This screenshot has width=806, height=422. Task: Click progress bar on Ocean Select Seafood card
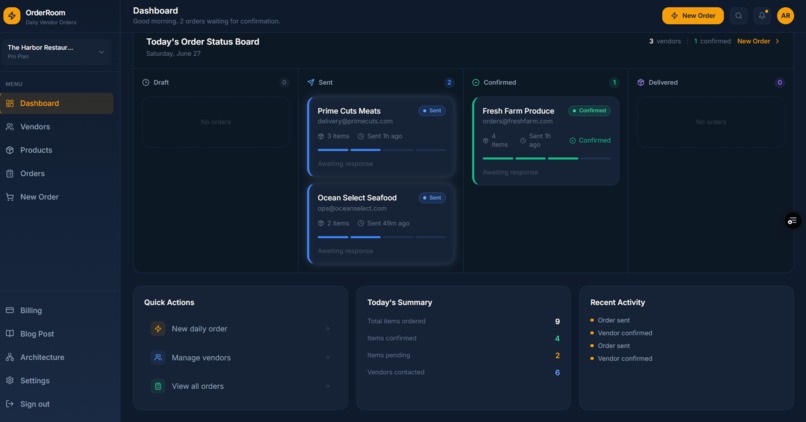[381, 237]
